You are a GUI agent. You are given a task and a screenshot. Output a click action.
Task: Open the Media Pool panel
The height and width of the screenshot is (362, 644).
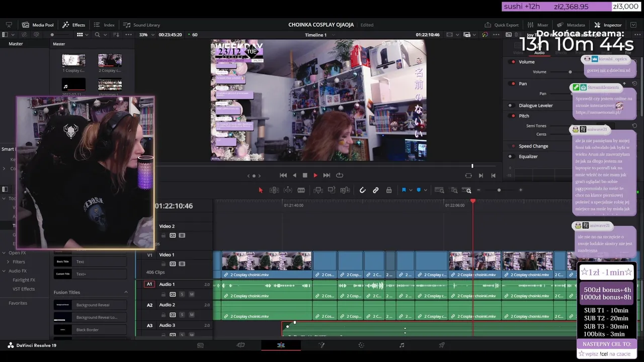pyautogui.click(x=38, y=25)
